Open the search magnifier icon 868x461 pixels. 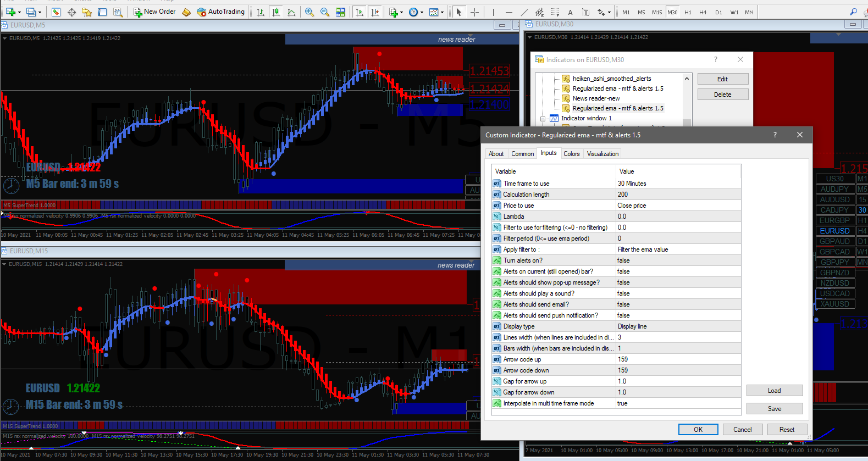853,12
